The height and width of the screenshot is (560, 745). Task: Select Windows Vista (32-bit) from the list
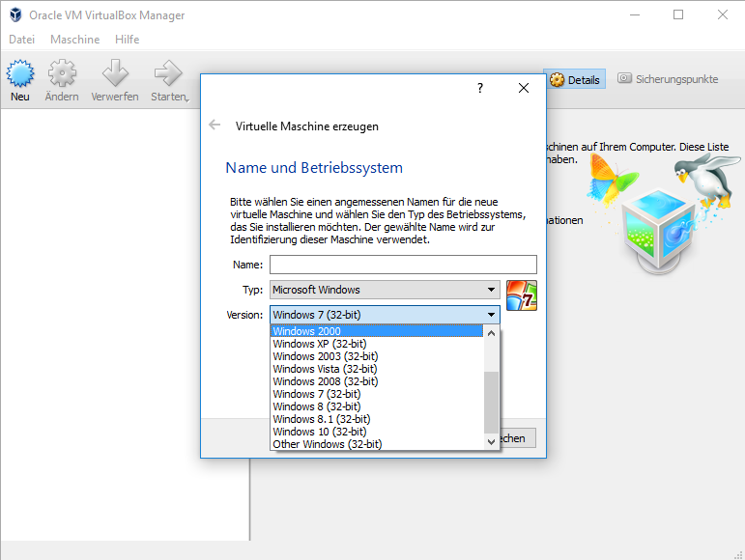coord(377,369)
